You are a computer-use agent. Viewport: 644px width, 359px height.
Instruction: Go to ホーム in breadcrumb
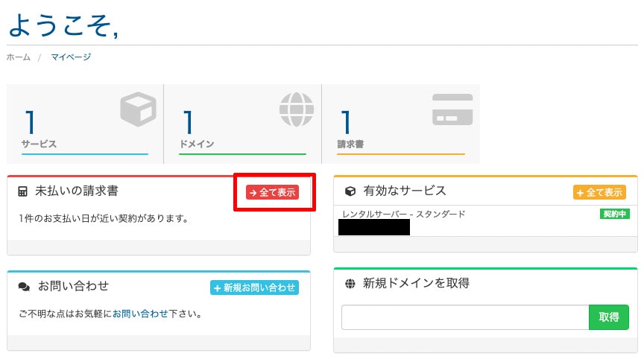point(19,57)
